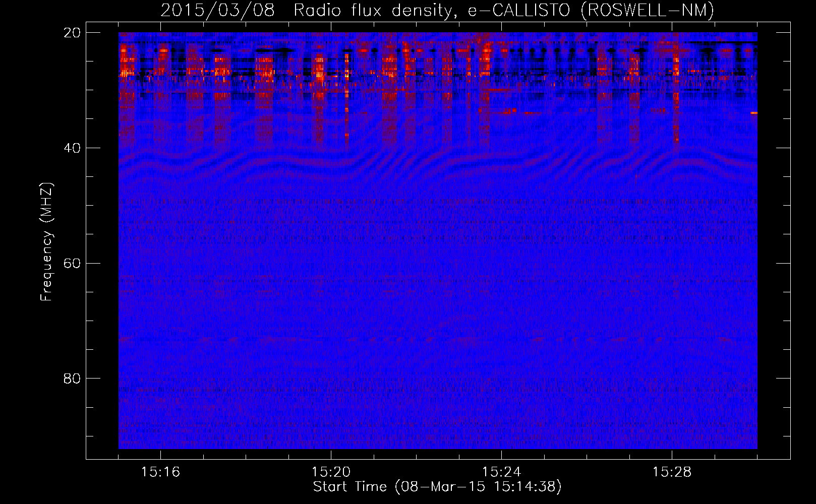Viewport: 816px width, 504px height.
Task: Click the 20 frequency tick label
Action: 72,32
